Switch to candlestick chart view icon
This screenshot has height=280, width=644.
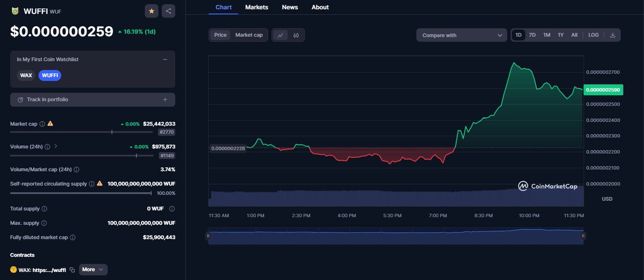click(x=296, y=35)
